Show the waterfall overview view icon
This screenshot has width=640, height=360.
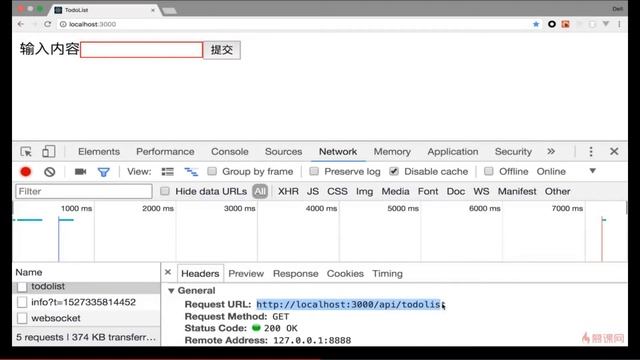pyautogui.click(x=191, y=172)
